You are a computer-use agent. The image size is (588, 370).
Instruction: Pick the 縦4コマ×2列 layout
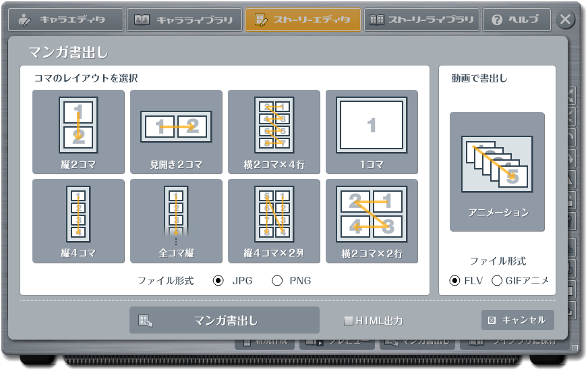coord(274,221)
